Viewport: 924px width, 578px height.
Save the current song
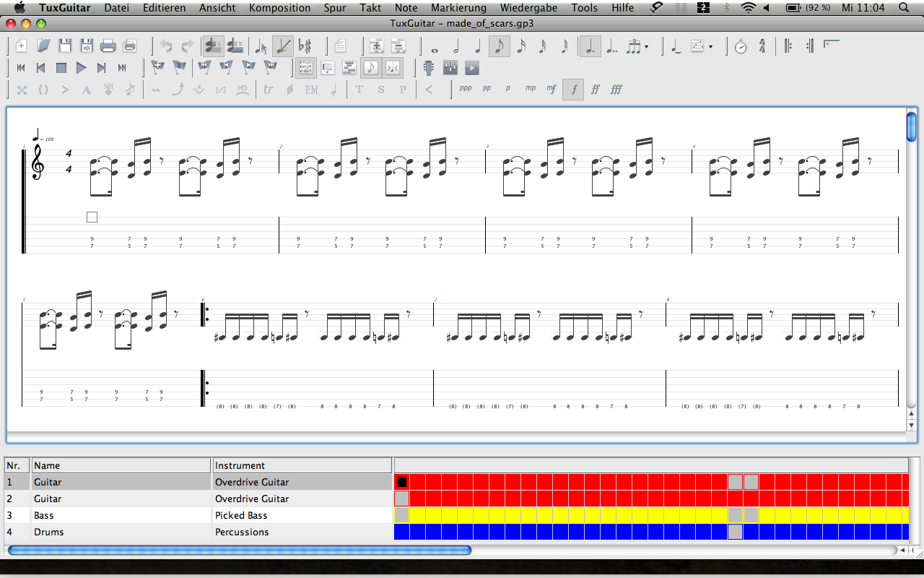[65, 46]
